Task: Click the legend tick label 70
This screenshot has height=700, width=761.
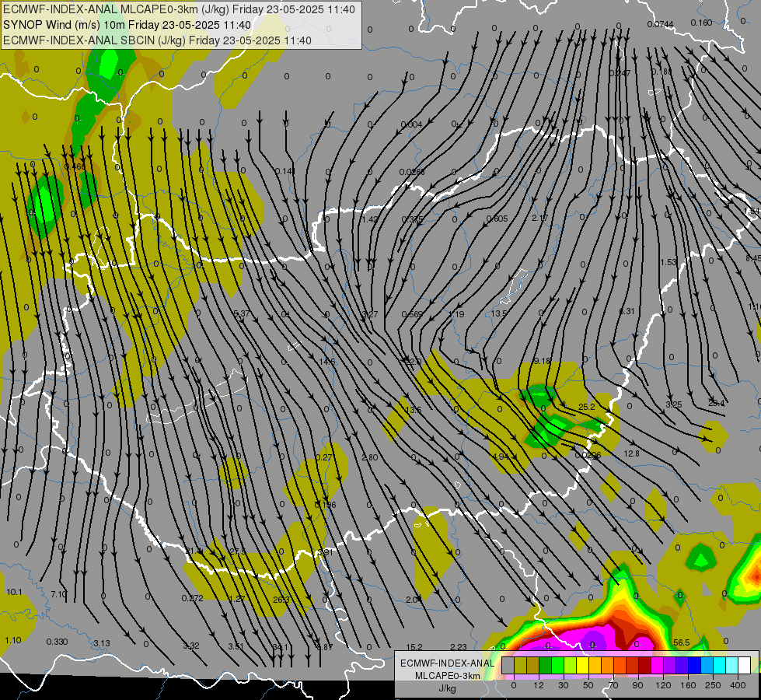Action: (613, 685)
